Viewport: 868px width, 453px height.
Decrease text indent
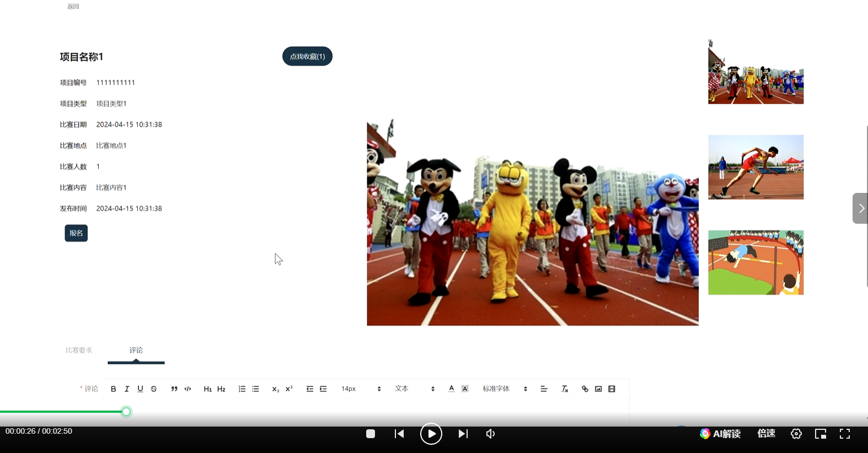pyautogui.click(x=310, y=389)
